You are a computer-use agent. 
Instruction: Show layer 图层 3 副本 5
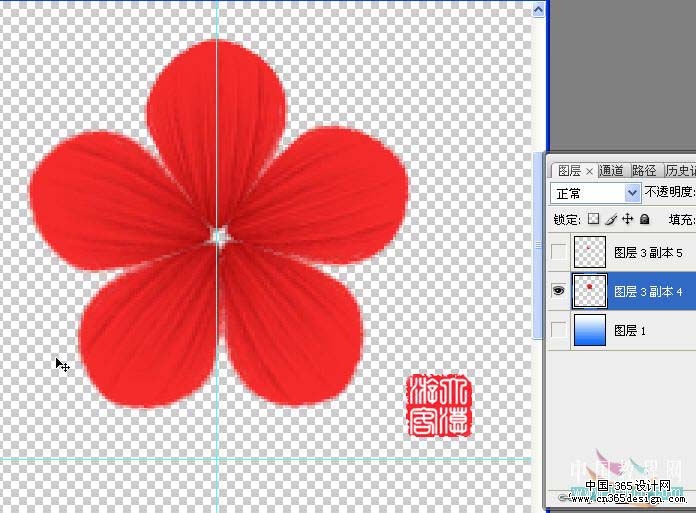click(x=558, y=252)
